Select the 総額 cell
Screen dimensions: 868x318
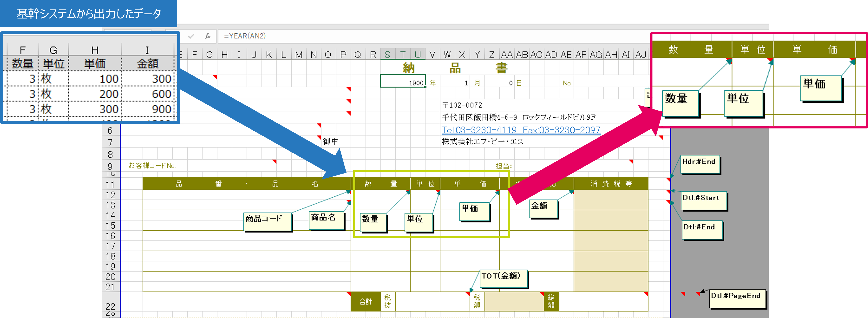point(551,301)
